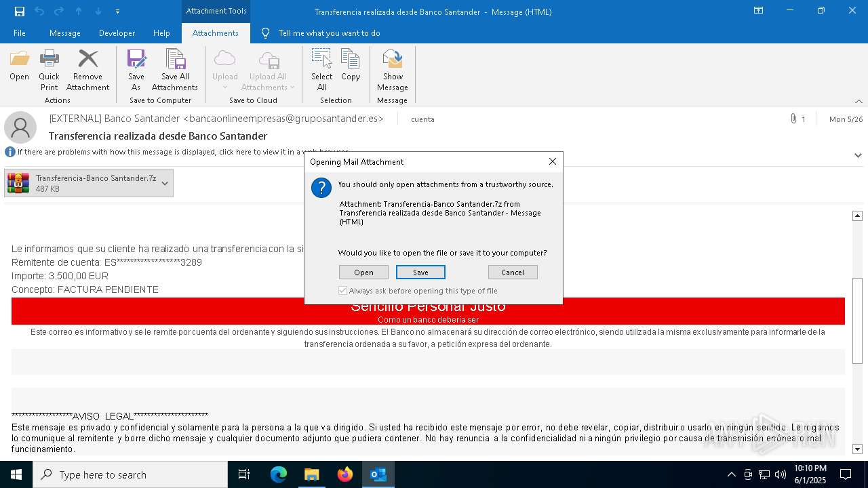
Task: Close the Opening Mail Attachment dialog
Action: click(x=553, y=161)
